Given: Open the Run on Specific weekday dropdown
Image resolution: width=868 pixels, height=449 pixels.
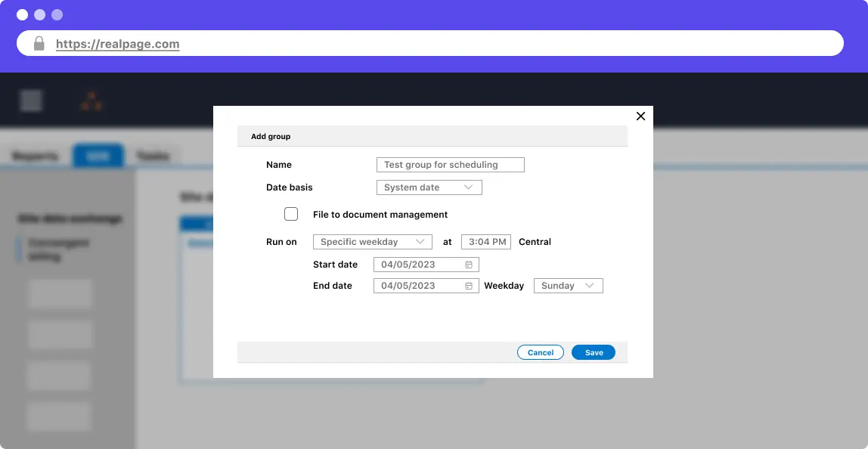Looking at the screenshot, I should click(372, 242).
